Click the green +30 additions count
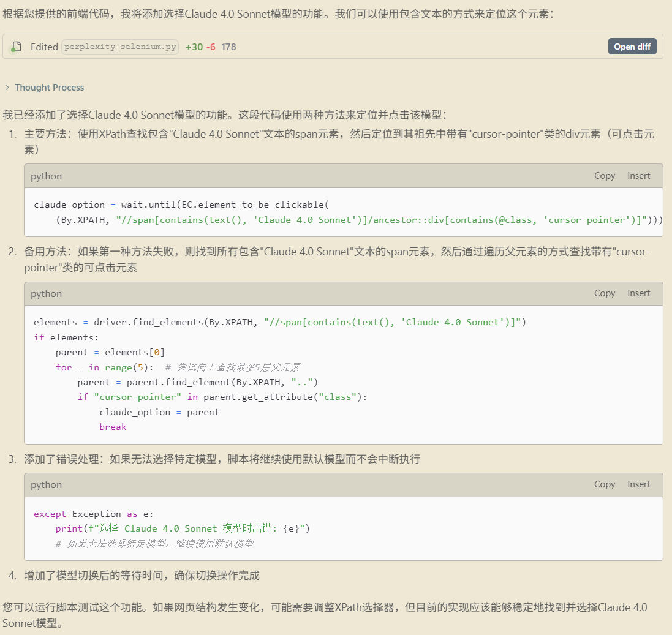Image resolution: width=672 pixels, height=635 pixels. (194, 47)
